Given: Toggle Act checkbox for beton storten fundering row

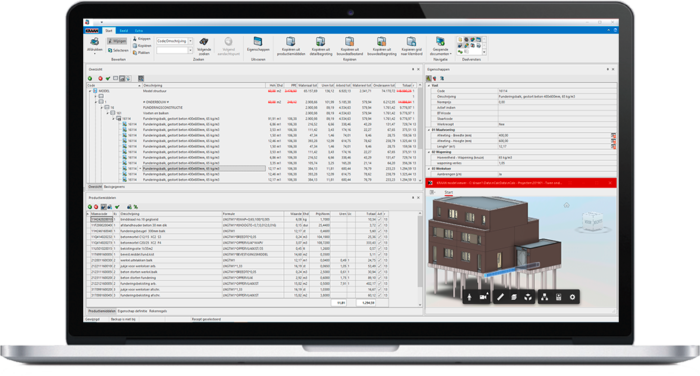Looking at the screenshot, I should [x=380, y=277].
